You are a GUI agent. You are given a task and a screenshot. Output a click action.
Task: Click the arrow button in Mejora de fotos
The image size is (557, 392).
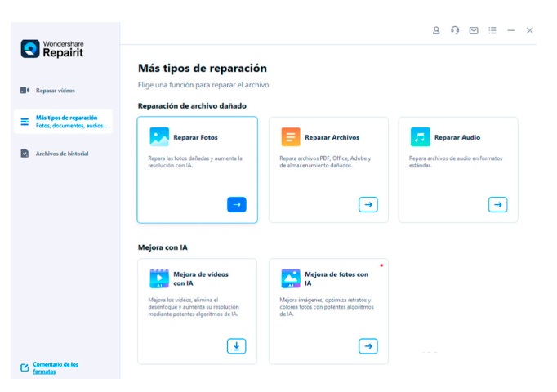368,346
